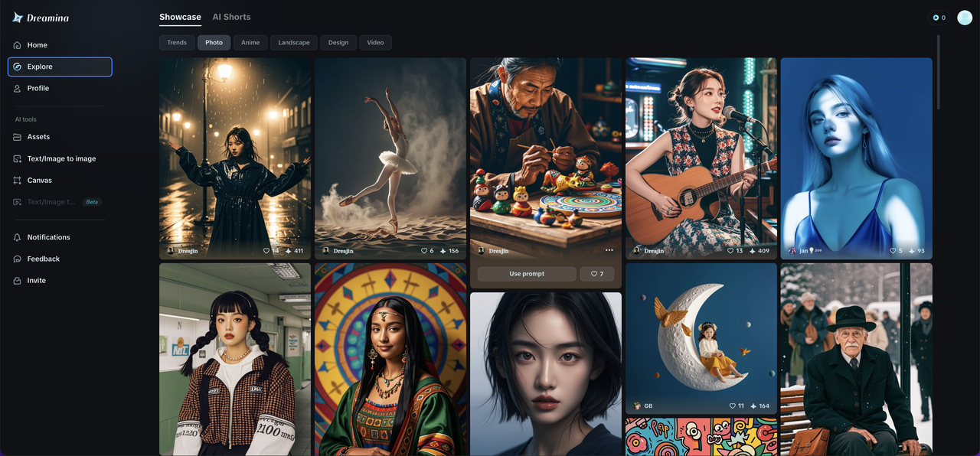Open the schoolgirl with braids thumbnail
The width and height of the screenshot is (980, 456).
tap(235, 360)
